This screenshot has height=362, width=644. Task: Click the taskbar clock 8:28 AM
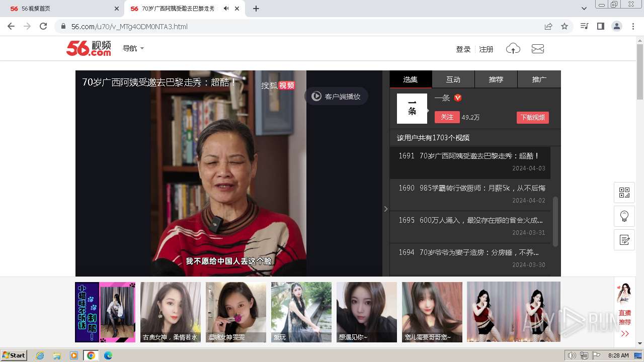pyautogui.click(x=618, y=355)
